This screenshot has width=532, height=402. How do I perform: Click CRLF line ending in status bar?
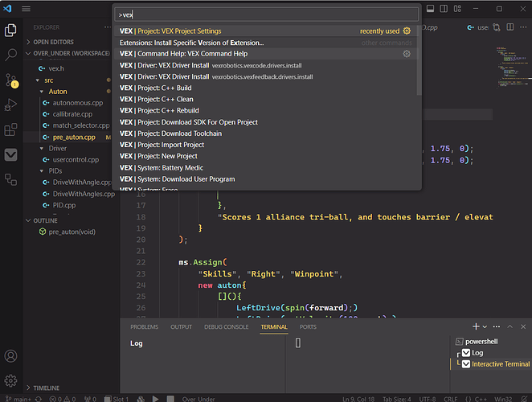coord(451,399)
